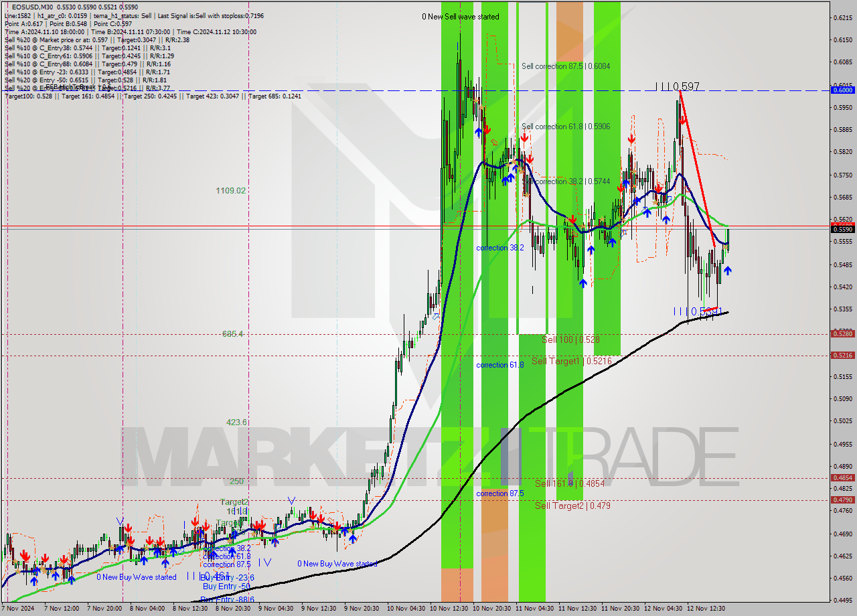Viewport: 857px width, 616px height.
Task: Click the 0.6215 tick on the price scale
Action: click(x=842, y=18)
